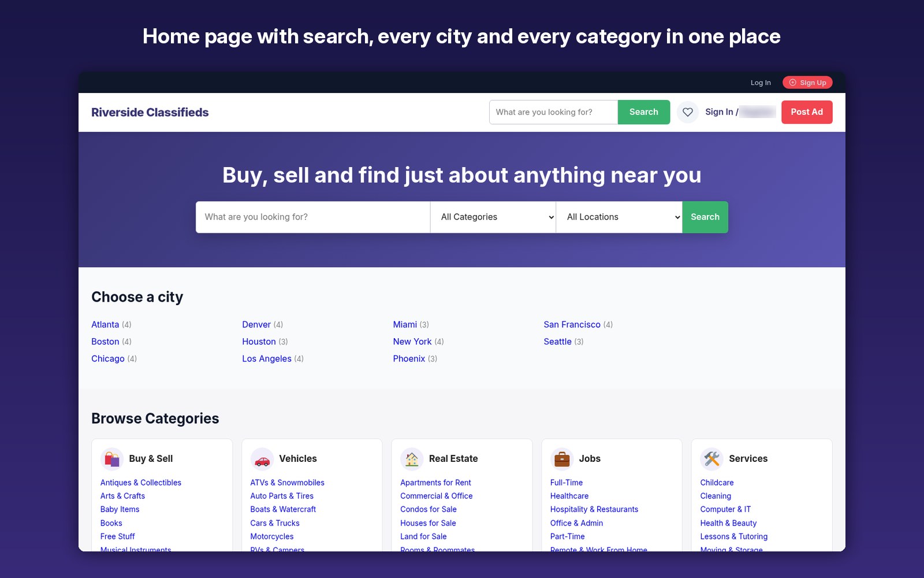The height and width of the screenshot is (578, 924).
Task: Select the New York city link
Action: 412,342
